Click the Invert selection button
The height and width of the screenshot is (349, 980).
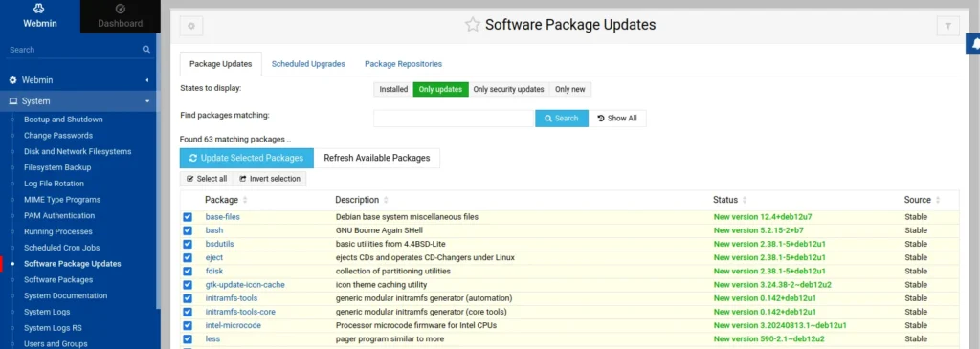click(269, 179)
